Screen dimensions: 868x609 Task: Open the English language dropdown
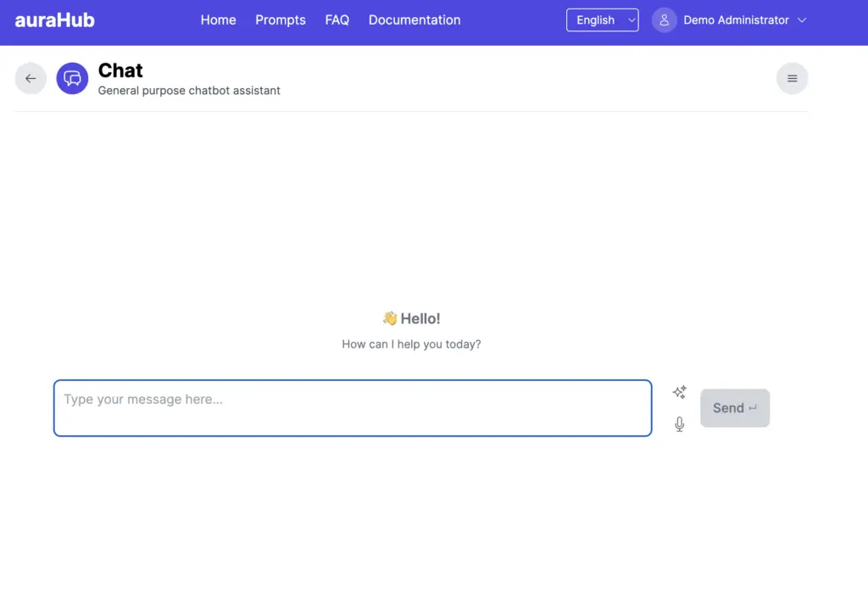click(602, 20)
